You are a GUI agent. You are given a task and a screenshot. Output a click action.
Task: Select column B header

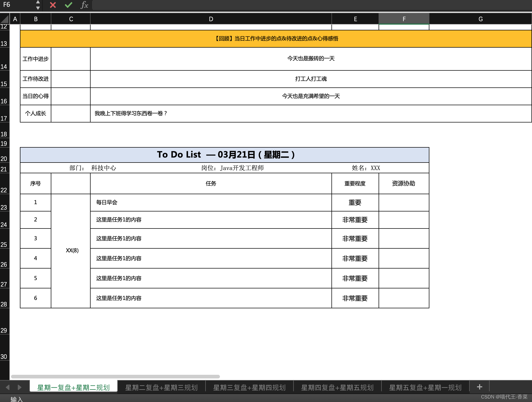[36, 19]
